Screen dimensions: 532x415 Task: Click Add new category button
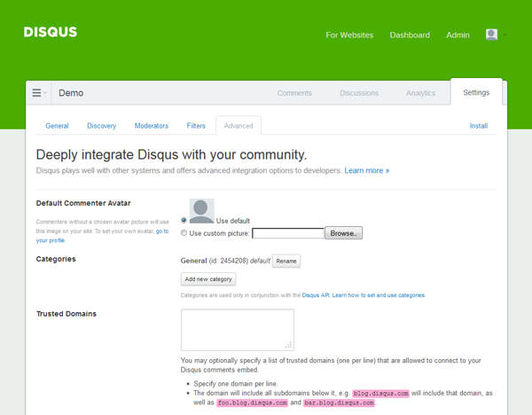208,278
